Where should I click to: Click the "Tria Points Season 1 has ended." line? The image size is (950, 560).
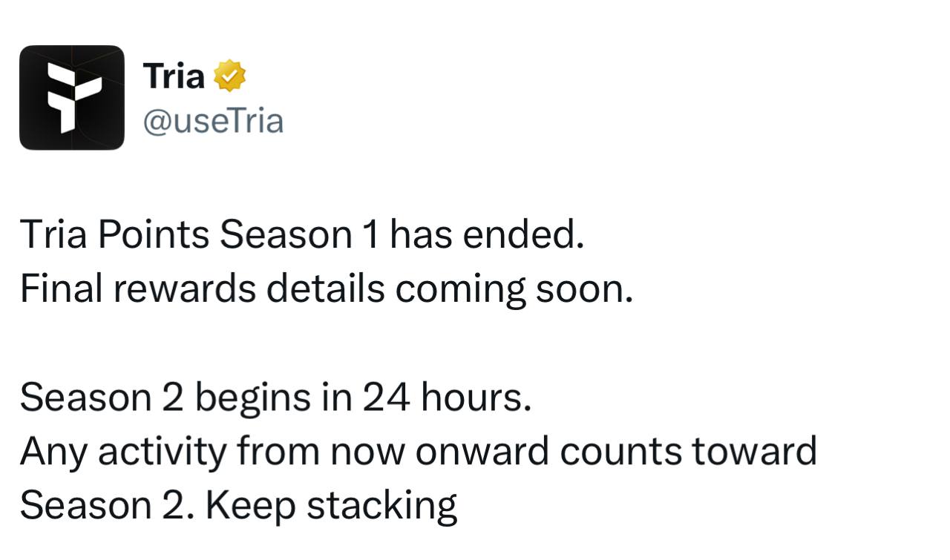point(301,235)
